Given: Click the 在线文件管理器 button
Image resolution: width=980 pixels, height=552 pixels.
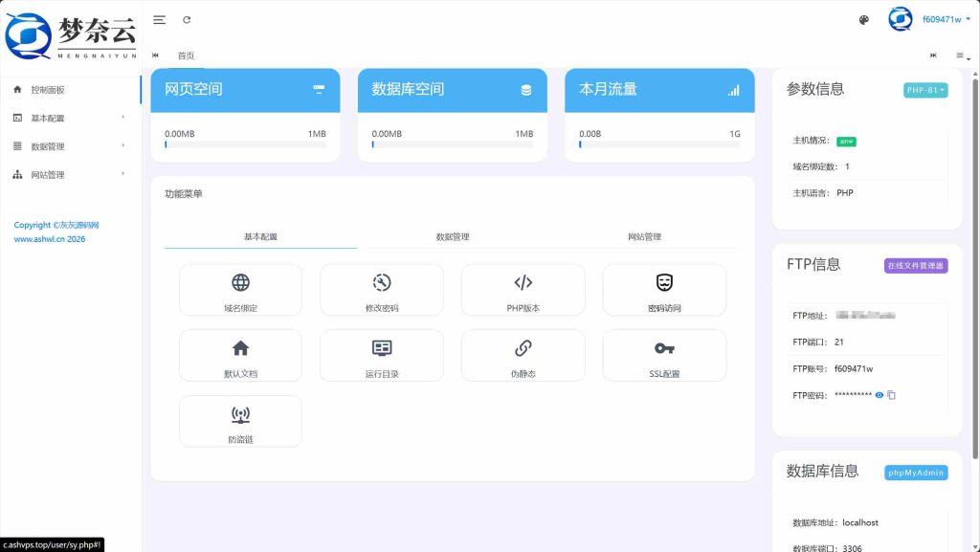Looking at the screenshot, I should pos(915,265).
